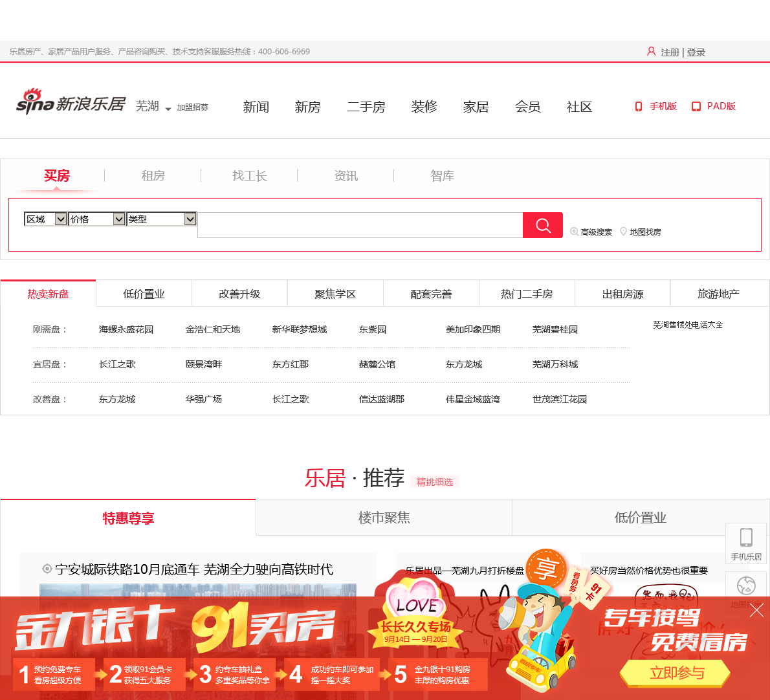The height and width of the screenshot is (700, 770).
Task: Close the orange promotion banner
Action: click(757, 610)
